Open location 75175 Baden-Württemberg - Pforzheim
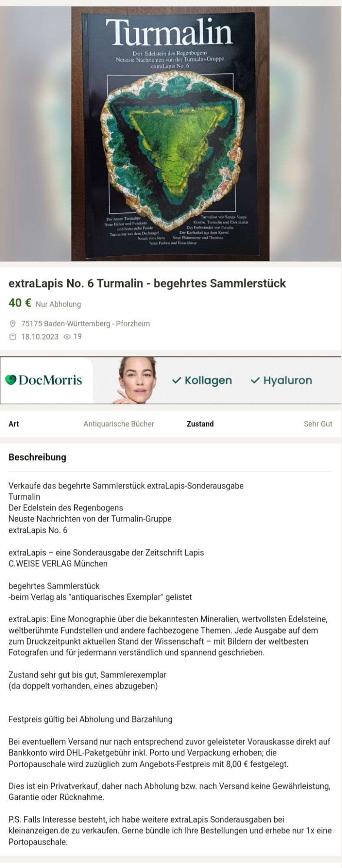 click(x=85, y=324)
